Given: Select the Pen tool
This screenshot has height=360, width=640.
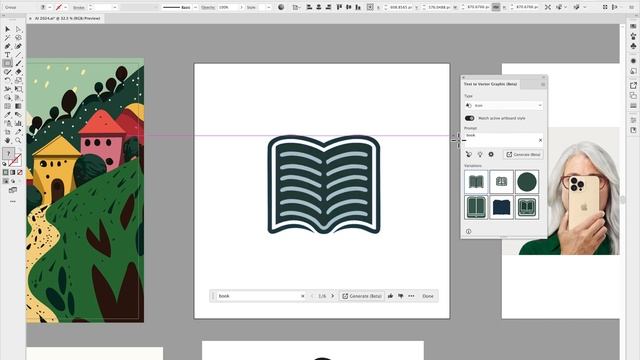Looking at the screenshot, I should coord(7,46).
